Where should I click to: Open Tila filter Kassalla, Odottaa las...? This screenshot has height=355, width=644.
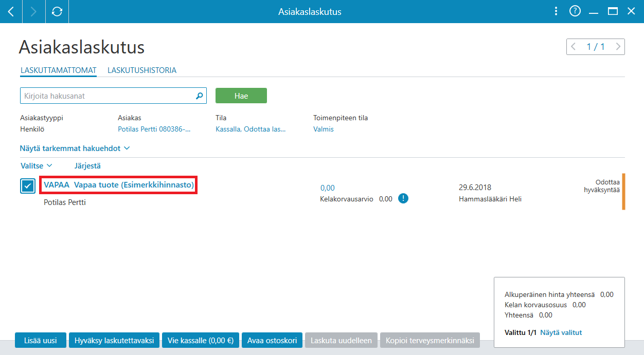point(251,129)
